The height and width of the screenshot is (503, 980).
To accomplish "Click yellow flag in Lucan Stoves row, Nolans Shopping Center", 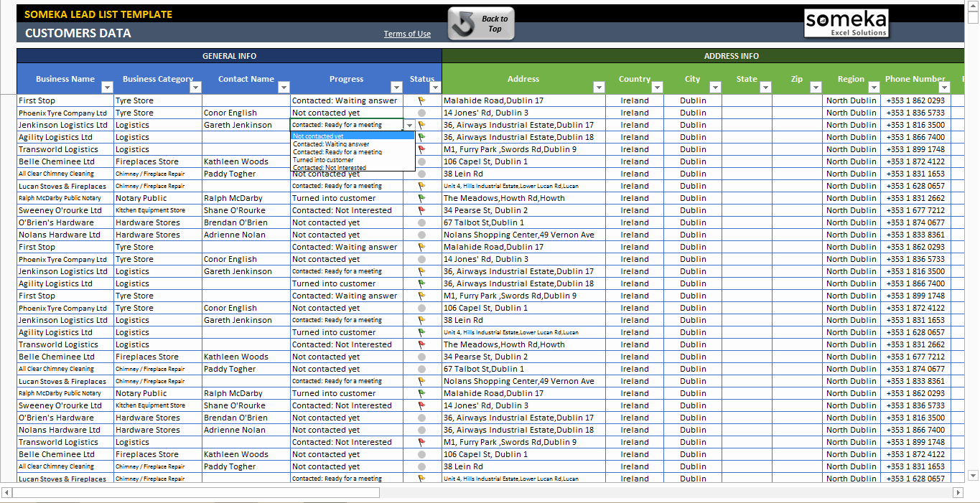I will point(422,381).
